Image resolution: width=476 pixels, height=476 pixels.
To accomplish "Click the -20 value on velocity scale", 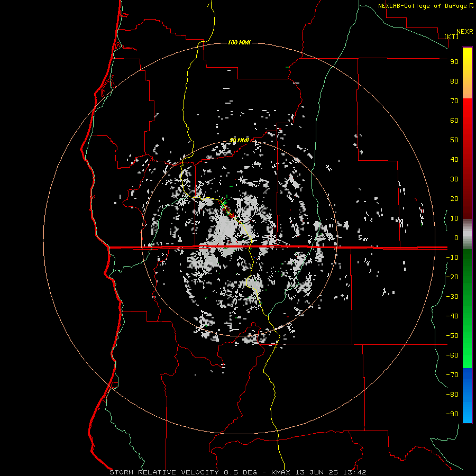I will [x=452, y=277].
